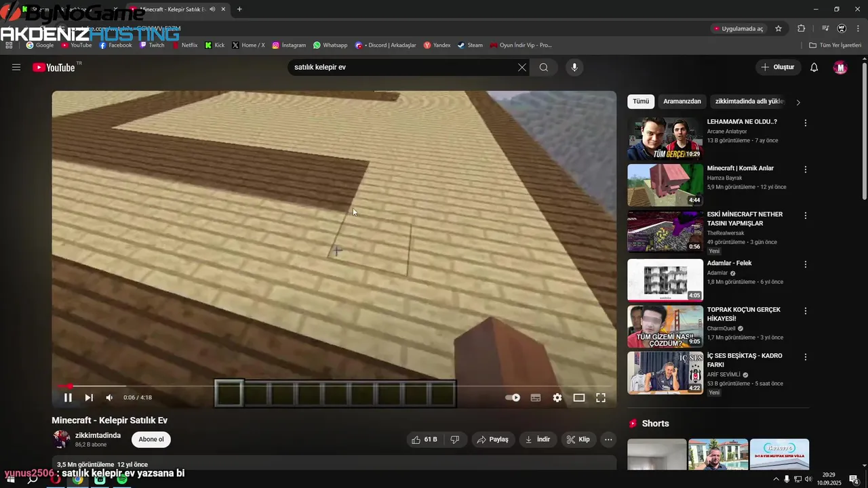The height and width of the screenshot is (488, 868).
Task: Open the Instagram bookmark
Action: (289, 45)
